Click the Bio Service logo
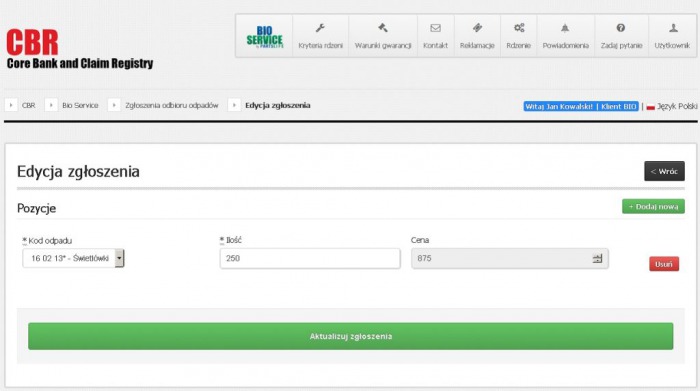Viewport: 700px width, 391px height. point(264,37)
